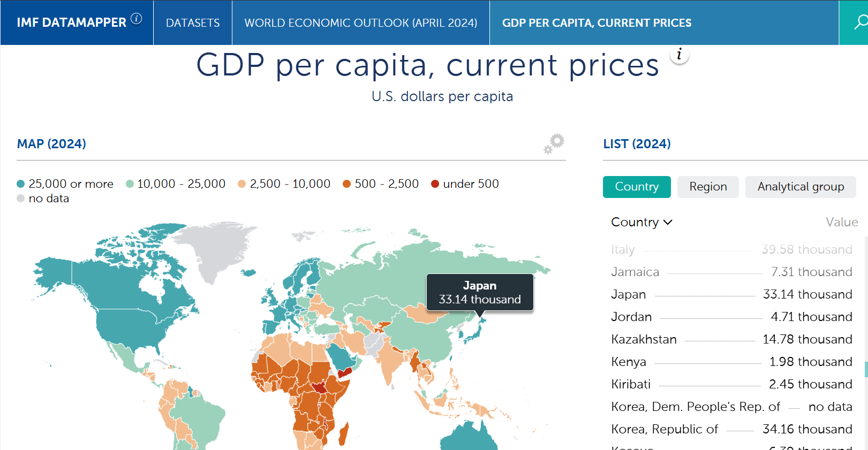Select Japan in the country list
This screenshot has width=868, height=450.
tap(629, 294)
